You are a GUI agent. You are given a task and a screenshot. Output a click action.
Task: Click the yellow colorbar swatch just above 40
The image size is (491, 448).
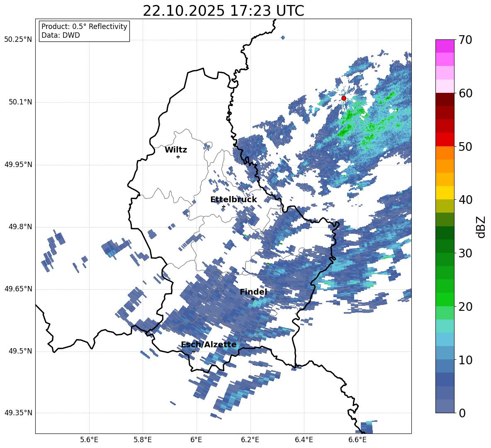coord(445,193)
